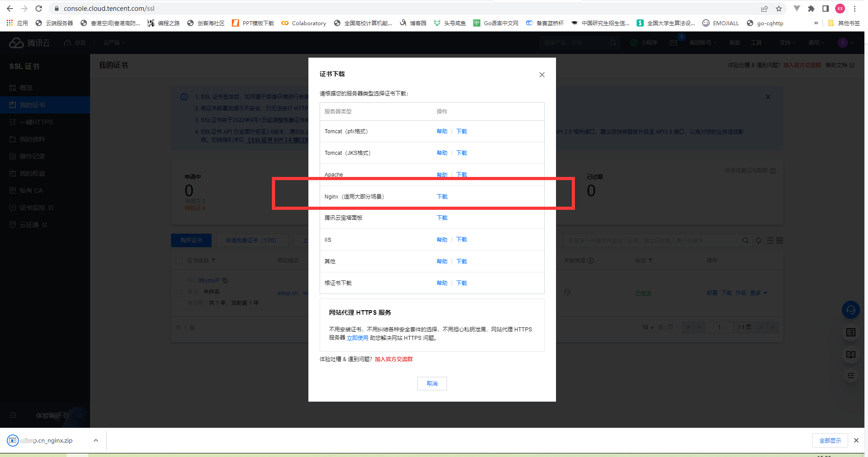Open help for 根证书下载 row
The image size is (868, 457).
[442, 283]
